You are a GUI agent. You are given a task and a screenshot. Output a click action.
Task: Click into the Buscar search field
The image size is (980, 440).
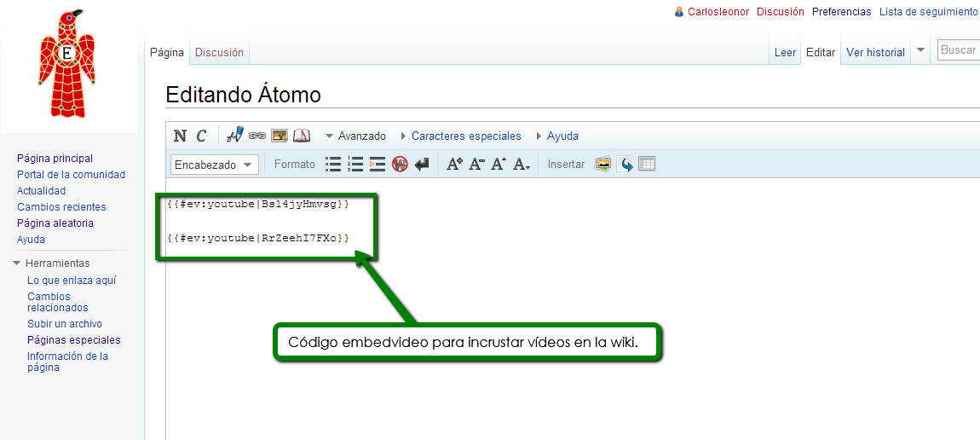[959, 50]
